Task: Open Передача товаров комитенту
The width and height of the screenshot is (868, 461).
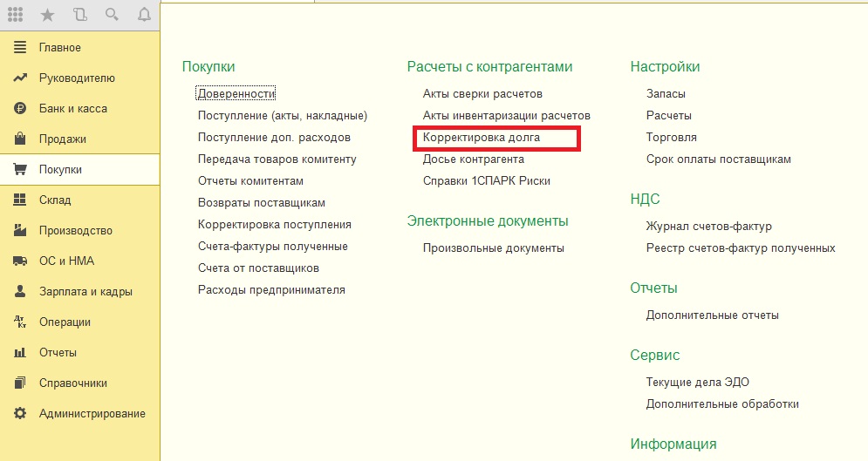Action: point(277,159)
